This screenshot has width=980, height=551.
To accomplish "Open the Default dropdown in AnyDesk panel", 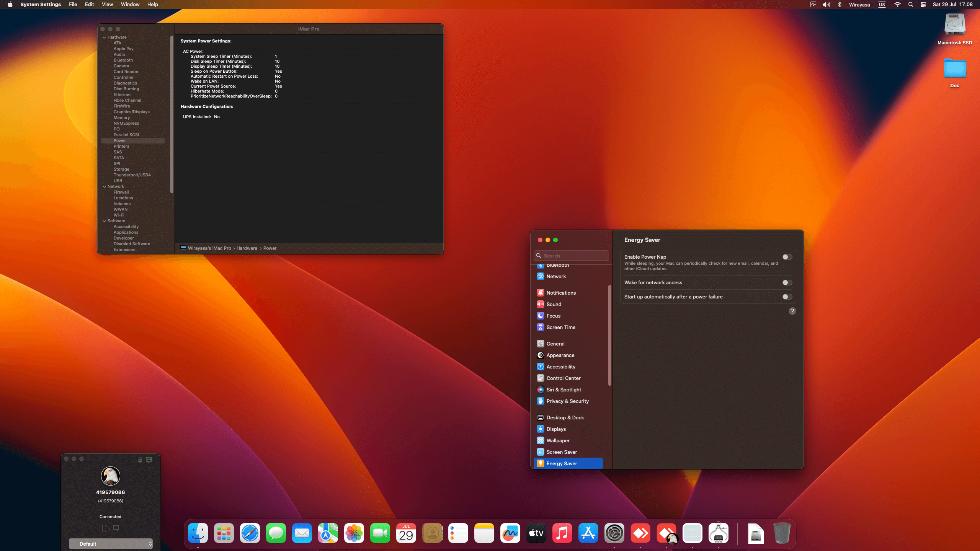I will (111, 544).
